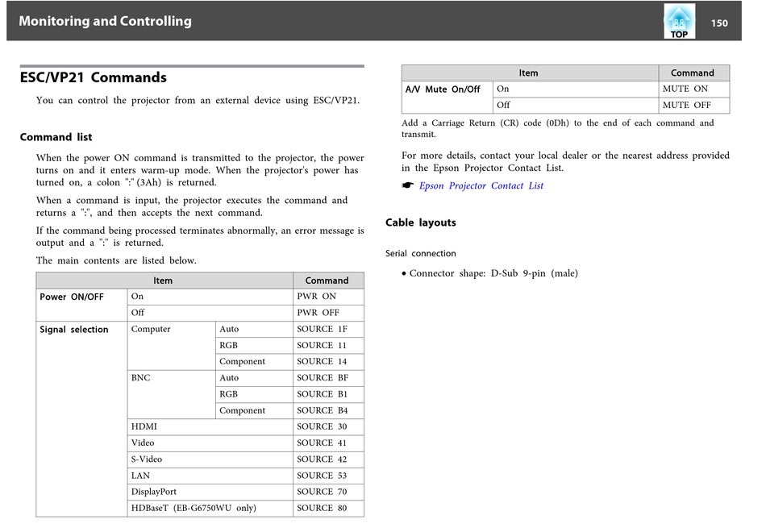The image size is (766, 532).
Task: Click the SOURCE 41 cell for Video
Action: click(x=328, y=443)
